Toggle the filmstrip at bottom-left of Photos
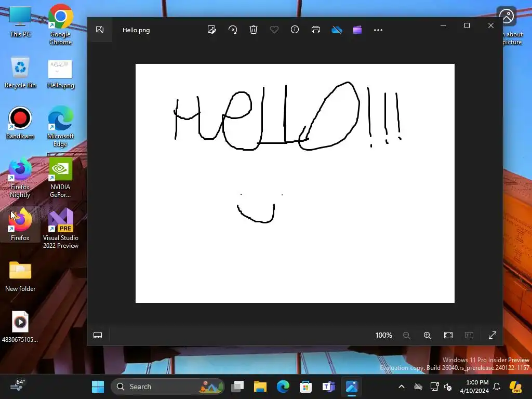Image resolution: width=532 pixels, height=399 pixels. coord(98,335)
